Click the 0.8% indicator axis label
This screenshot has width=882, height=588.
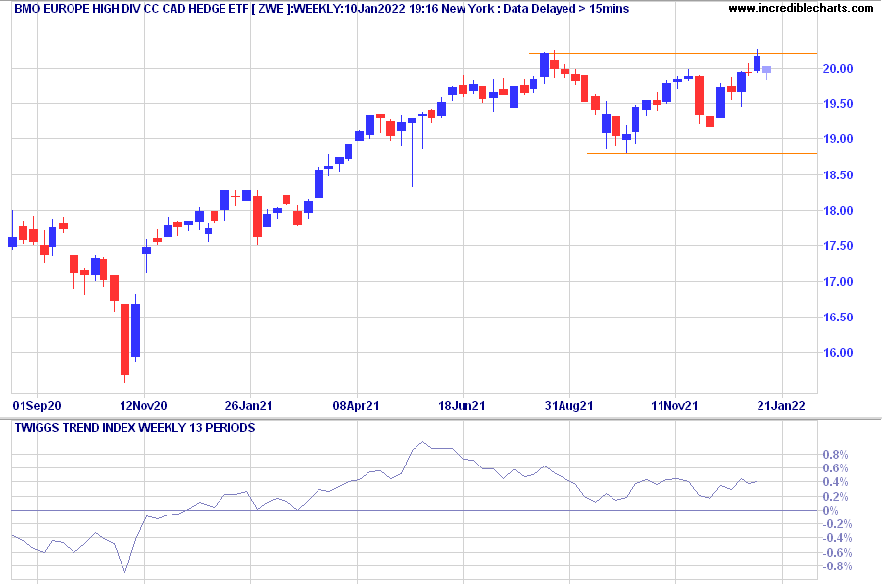tap(835, 455)
